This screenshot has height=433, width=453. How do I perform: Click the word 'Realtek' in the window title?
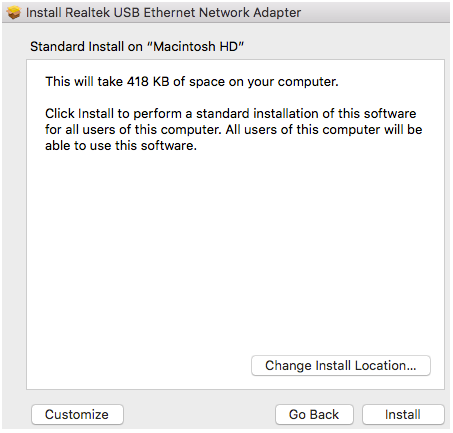[x=87, y=13]
